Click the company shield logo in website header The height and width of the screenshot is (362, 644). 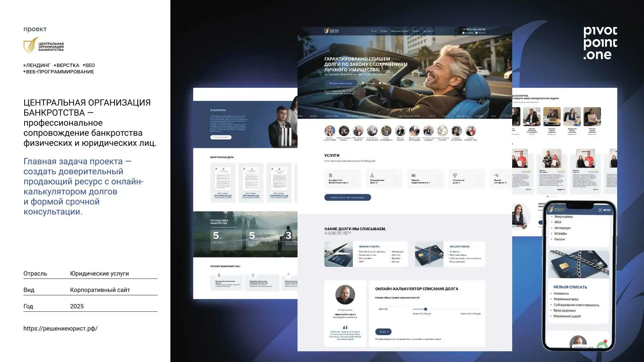point(327,31)
